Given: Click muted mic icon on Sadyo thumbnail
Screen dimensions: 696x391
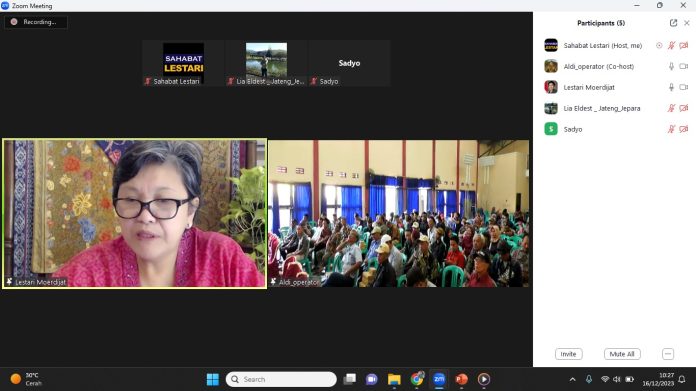Looking at the screenshot, I should coord(314,81).
